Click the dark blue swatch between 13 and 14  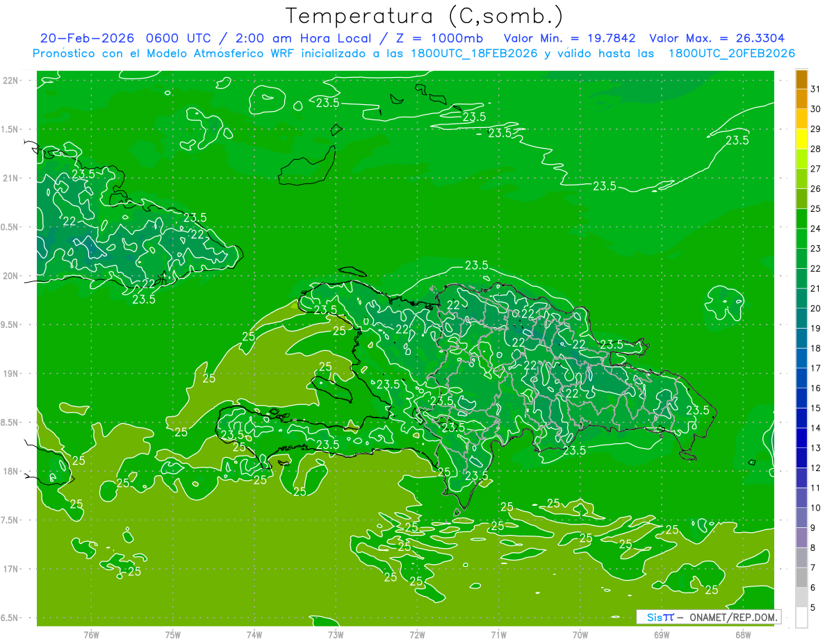pyautogui.click(x=801, y=438)
